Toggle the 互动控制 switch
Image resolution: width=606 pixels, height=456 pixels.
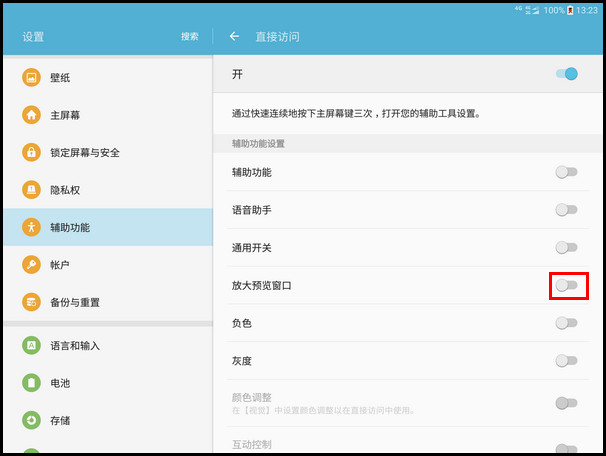[x=567, y=448]
